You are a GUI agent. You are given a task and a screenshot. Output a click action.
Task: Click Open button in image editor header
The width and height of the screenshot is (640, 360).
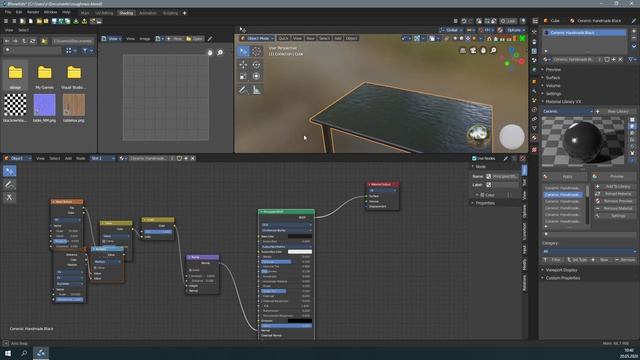point(194,39)
